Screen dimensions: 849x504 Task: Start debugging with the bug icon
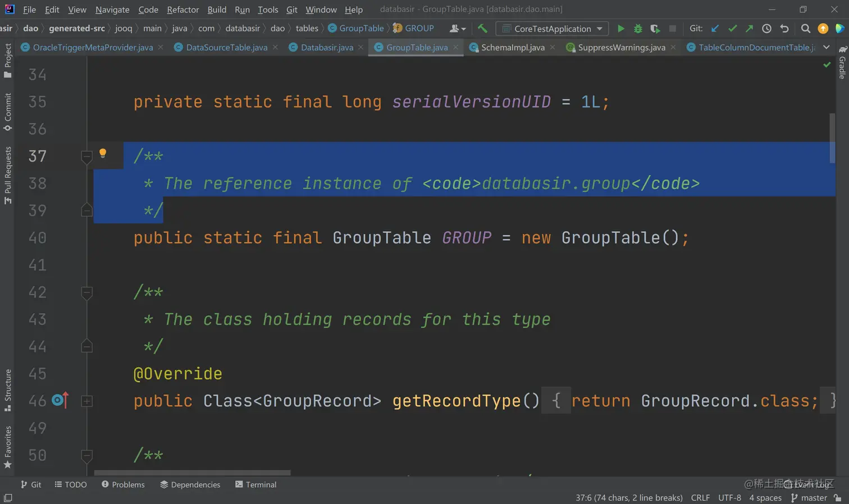pyautogui.click(x=638, y=29)
